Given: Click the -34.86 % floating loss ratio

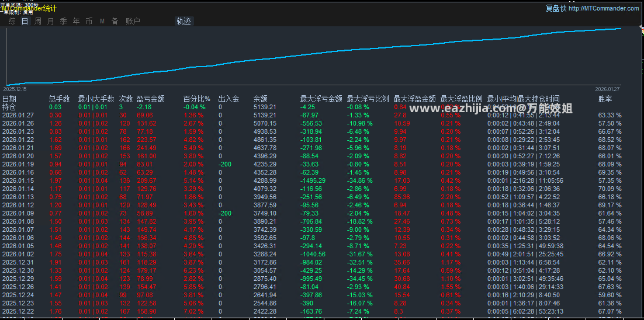Looking at the screenshot, I should coord(361,181).
